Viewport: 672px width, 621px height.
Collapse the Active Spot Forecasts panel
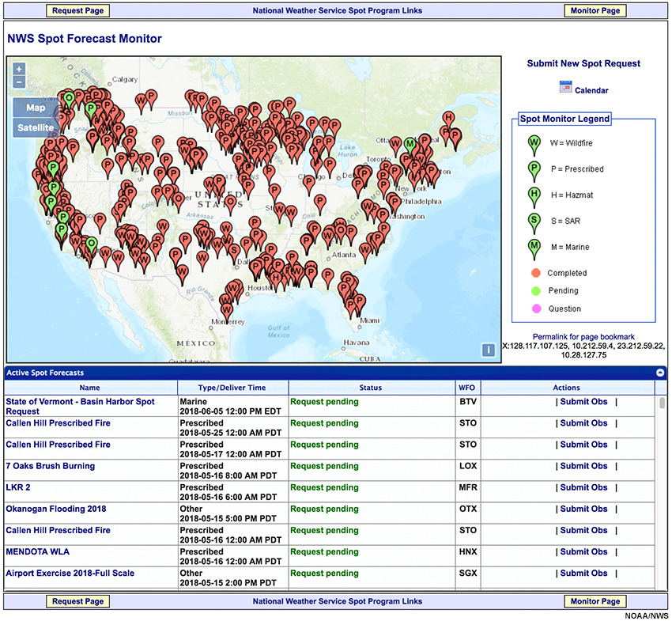click(x=660, y=373)
